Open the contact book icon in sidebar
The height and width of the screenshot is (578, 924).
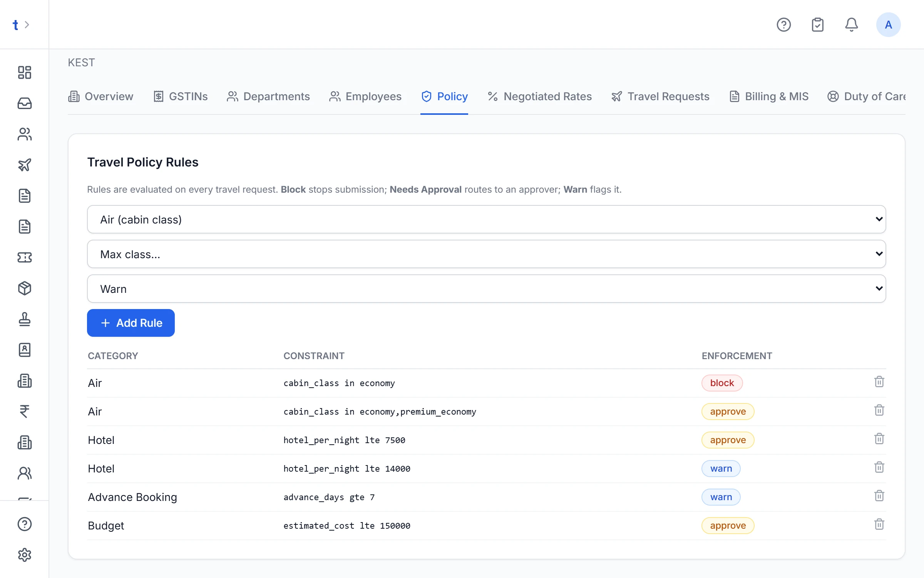coord(24,350)
